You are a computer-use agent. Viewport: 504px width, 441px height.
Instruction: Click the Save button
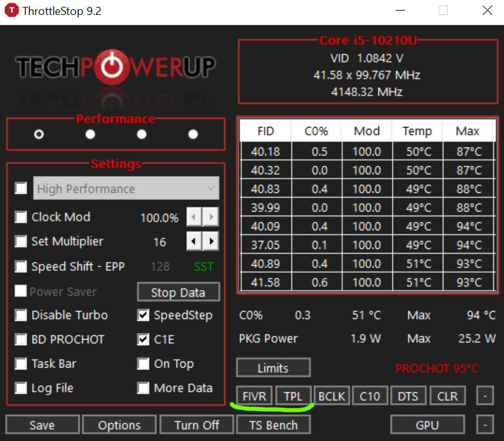(x=42, y=425)
